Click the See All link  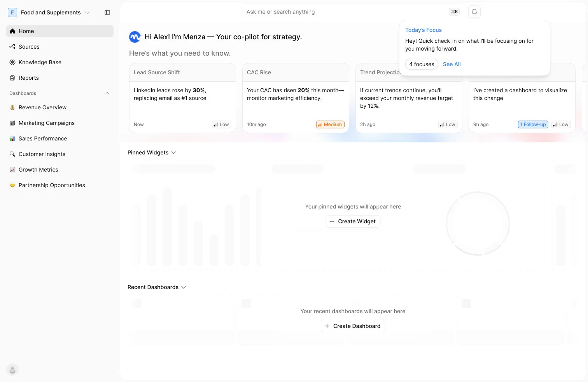tap(452, 64)
